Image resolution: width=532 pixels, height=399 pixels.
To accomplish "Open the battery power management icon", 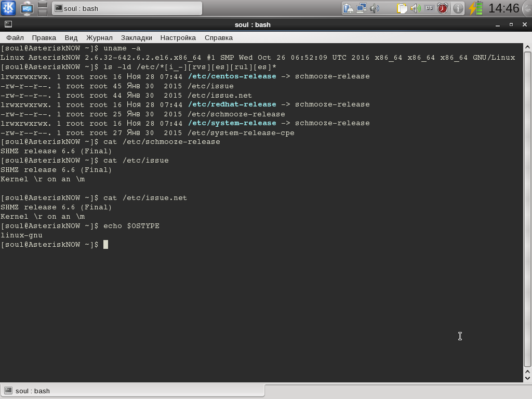I will [x=476, y=8].
